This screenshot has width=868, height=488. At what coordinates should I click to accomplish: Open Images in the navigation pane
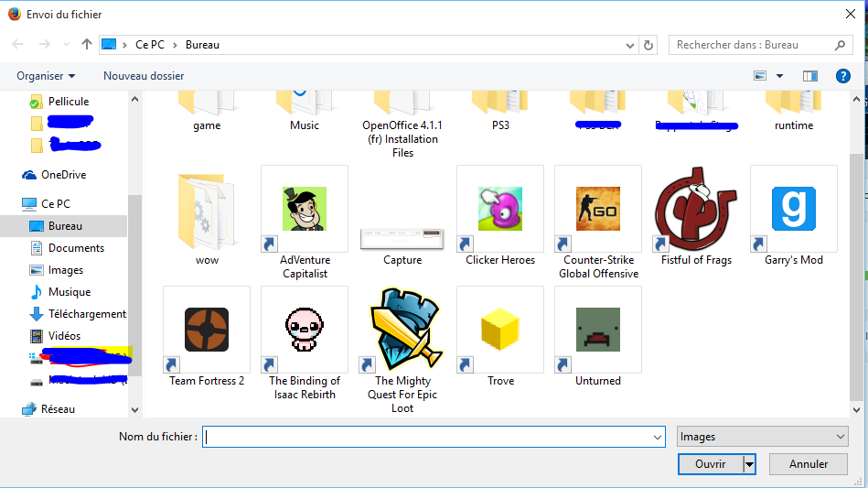(65, 270)
